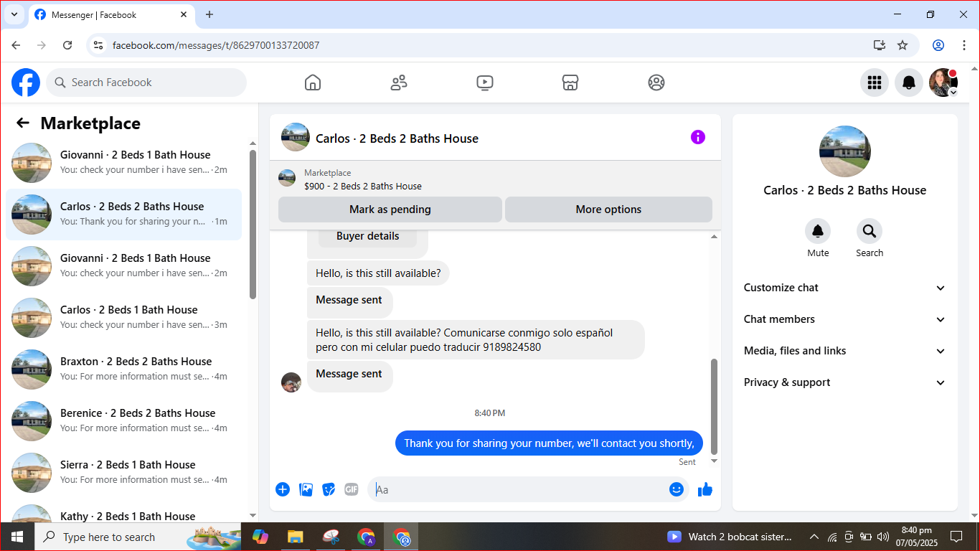
Task: Open the Groups icon in top navigation
Action: 656,83
